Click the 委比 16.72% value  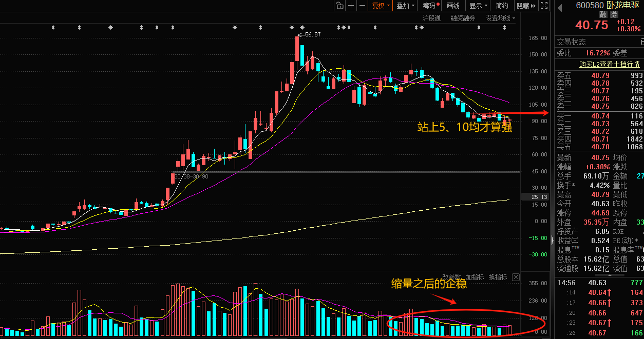click(598, 53)
